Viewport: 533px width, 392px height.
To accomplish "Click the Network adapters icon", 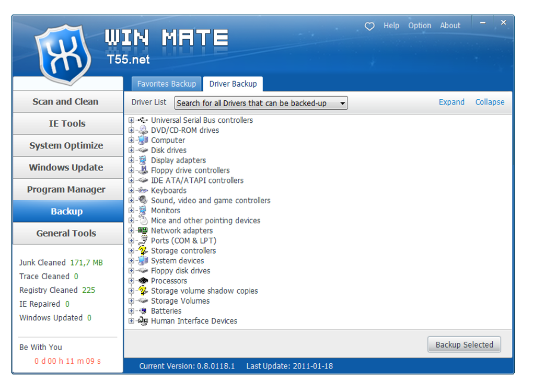I will (x=143, y=230).
